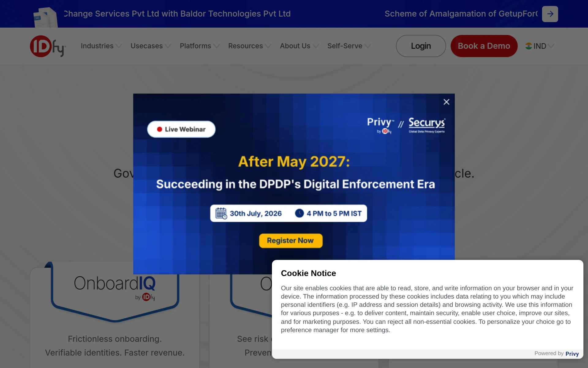Screen dimensions: 588x368
Task: Expand the Industries menu chevron
Action: coord(119,46)
